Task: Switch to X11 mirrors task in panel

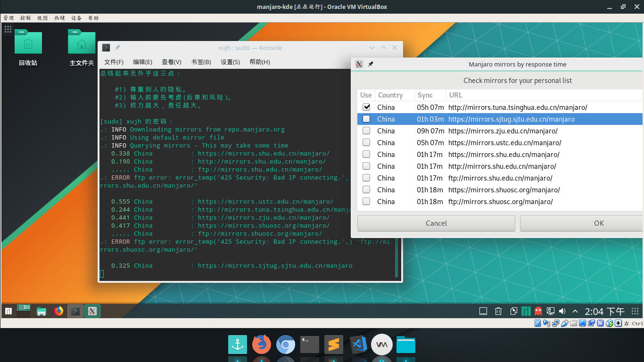Action: pos(92,311)
